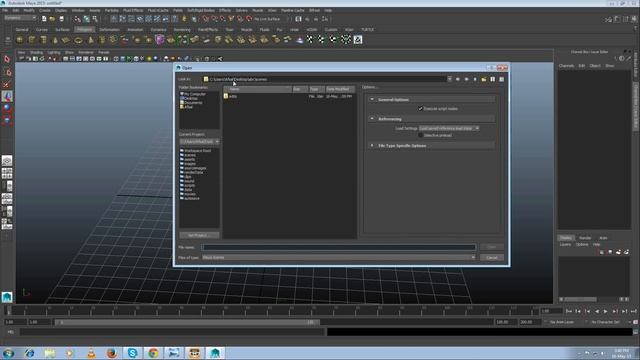Open the UV Texture Editor shelf icon
The height and width of the screenshot is (360, 640).
coord(358,40)
